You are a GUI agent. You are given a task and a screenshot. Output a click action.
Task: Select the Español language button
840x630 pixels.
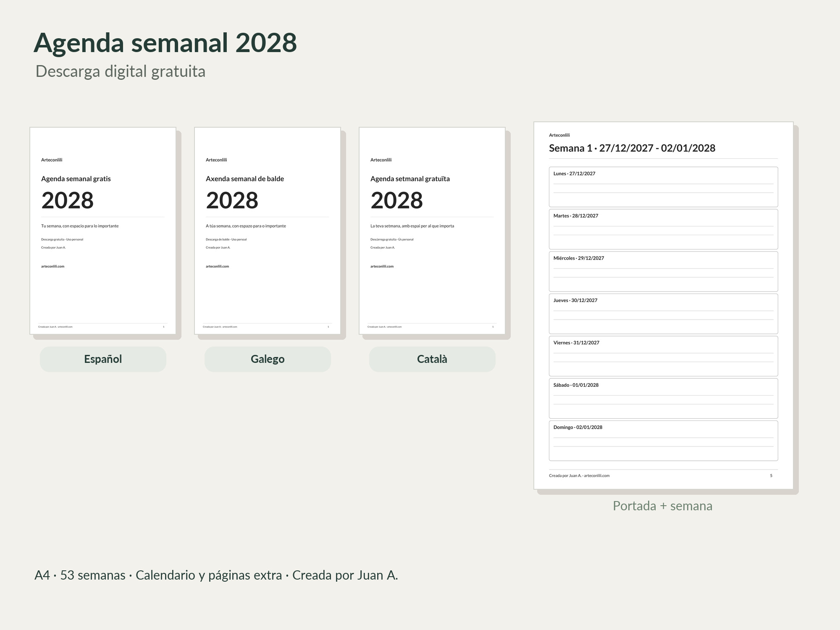click(x=103, y=359)
